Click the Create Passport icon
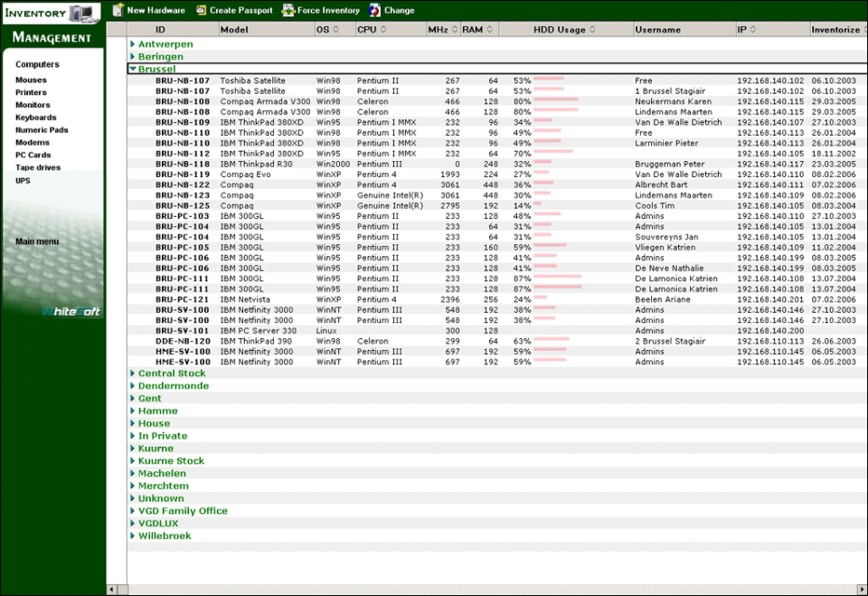This screenshot has height=596, width=868. [x=201, y=11]
